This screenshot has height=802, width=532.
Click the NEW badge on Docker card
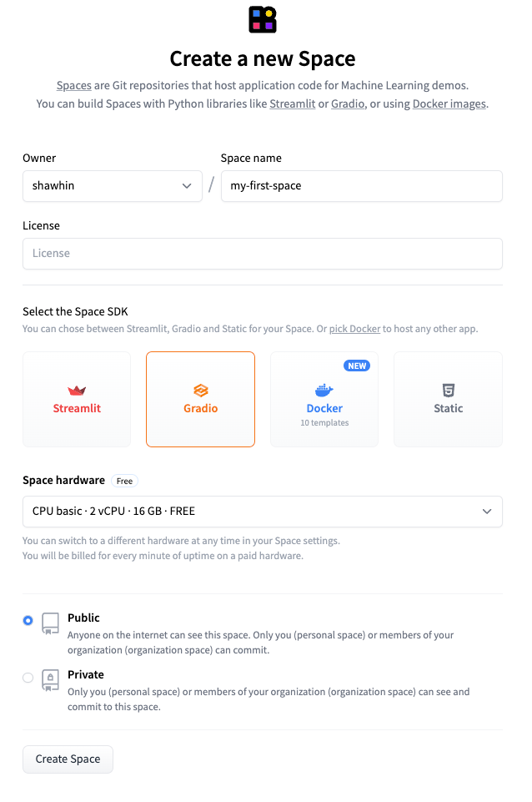357,366
